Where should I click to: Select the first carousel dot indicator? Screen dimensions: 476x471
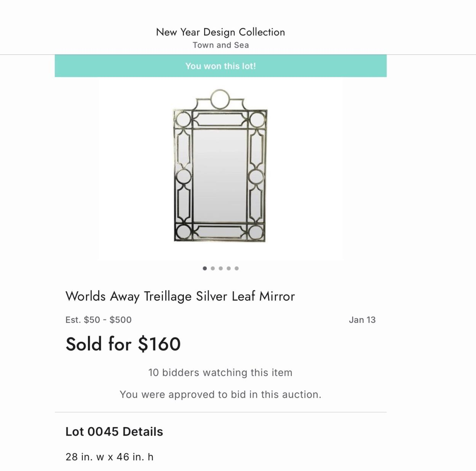tap(205, 268)
